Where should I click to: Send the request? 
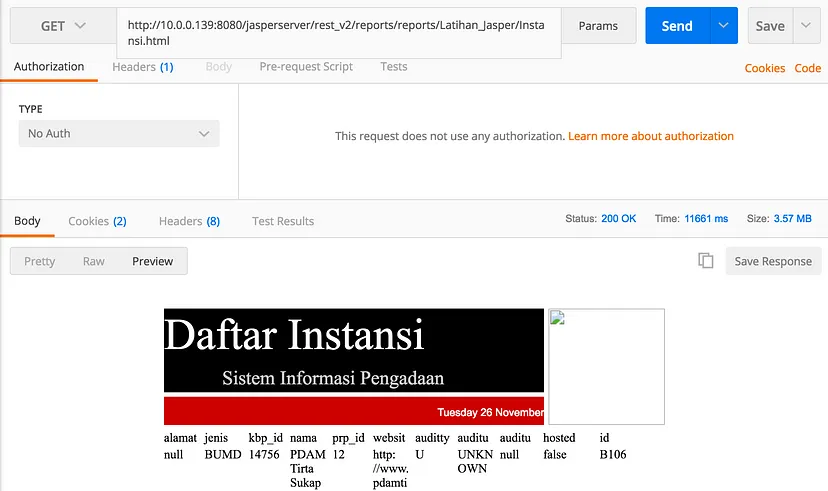click(678, 26)
